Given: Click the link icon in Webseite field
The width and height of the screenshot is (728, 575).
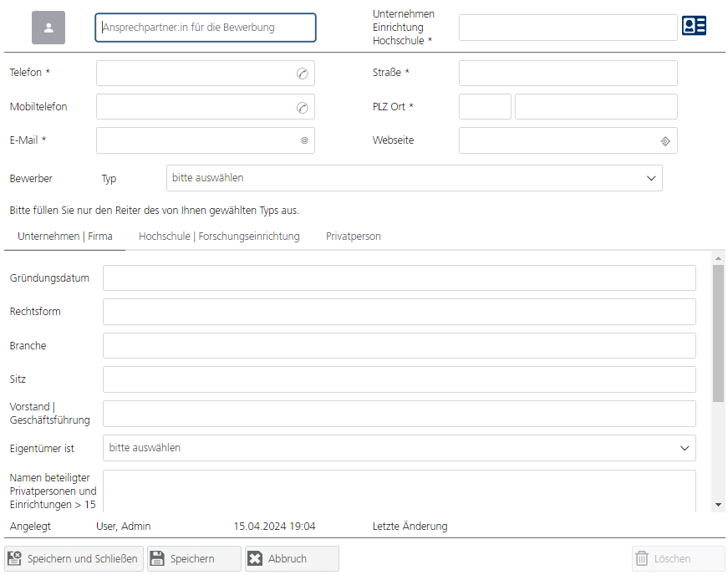Looking at the screenshot, I should 665,141.
